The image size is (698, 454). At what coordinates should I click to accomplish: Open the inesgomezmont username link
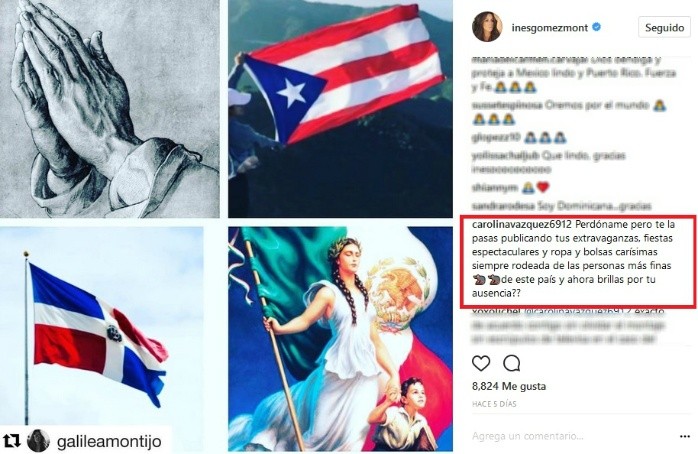tap(550, 28)
